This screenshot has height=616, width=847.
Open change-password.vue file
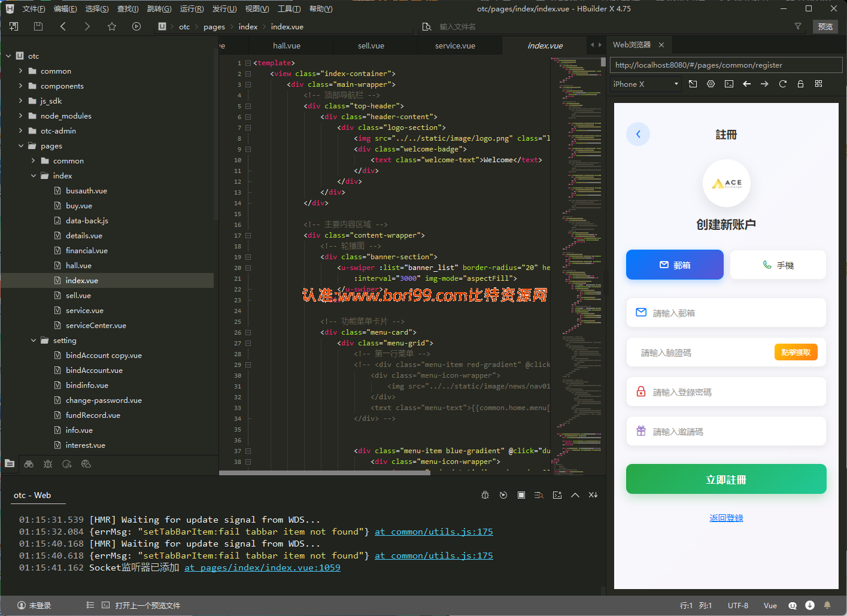click(104, 400)
